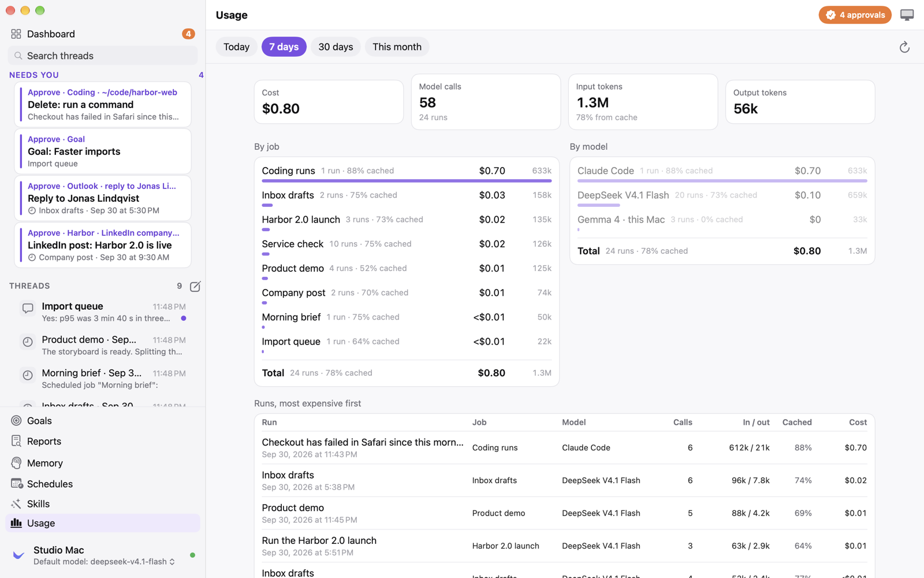Switch to the Today range

(236, 47)
